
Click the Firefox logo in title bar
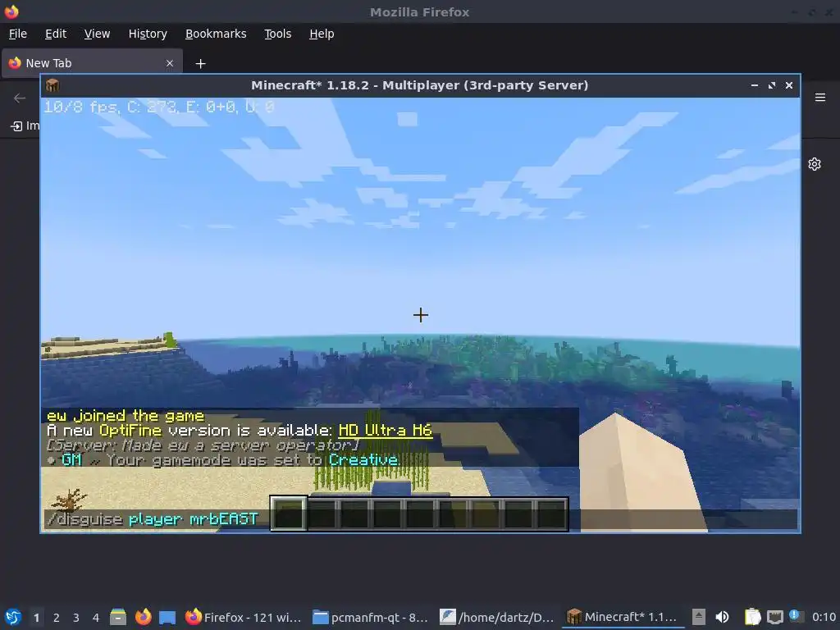(x=11, y=11)
